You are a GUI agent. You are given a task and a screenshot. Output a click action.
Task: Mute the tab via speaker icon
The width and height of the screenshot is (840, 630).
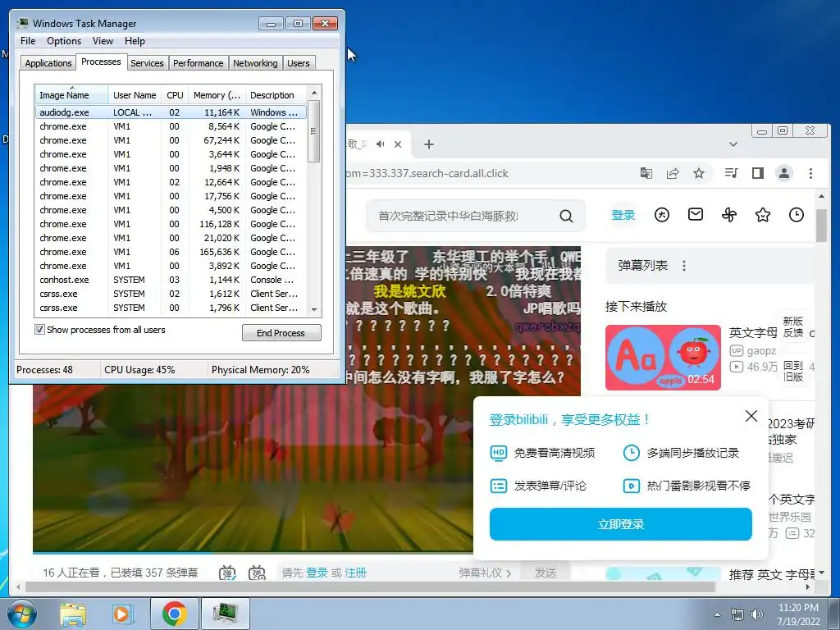(x=381, y=144)
